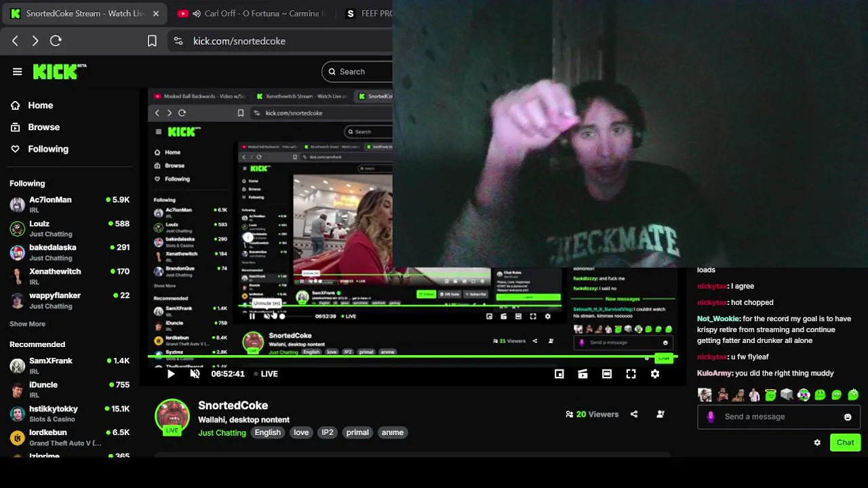868x488 pixels.
Task: Open site settings icon in address bar
Action: (x=178, y=41)
